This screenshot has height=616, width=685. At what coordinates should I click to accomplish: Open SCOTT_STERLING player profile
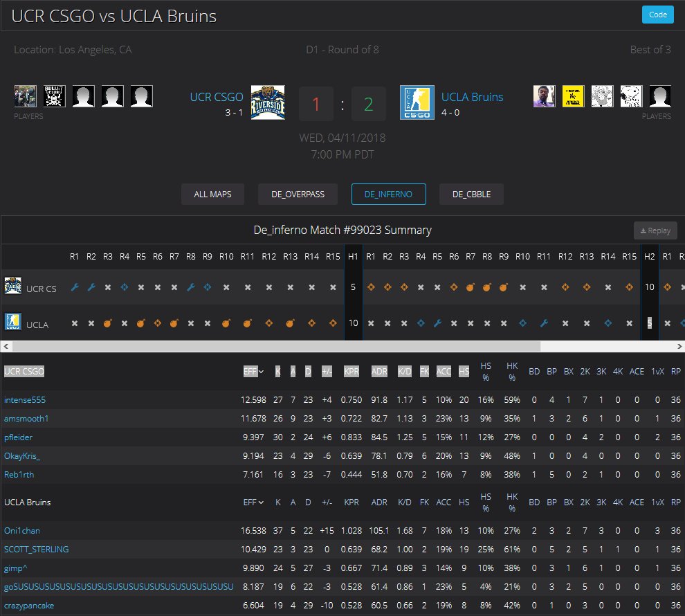[x=36, y=549]
